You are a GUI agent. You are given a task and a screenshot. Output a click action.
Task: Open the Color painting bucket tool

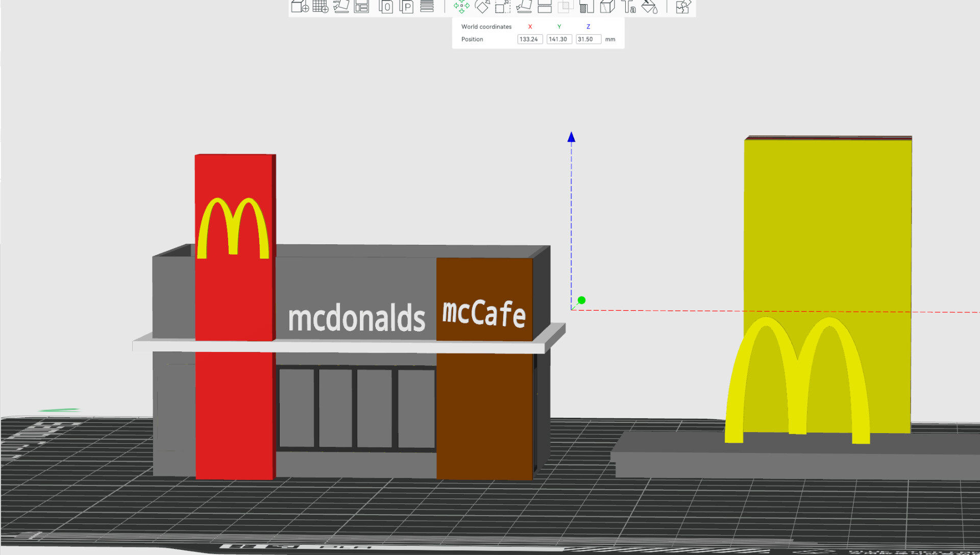pos(649,6)
